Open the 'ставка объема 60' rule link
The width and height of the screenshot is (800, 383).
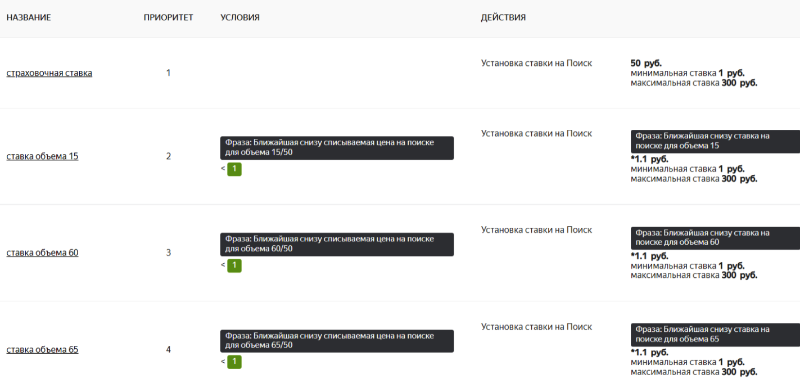pos(42,253)
